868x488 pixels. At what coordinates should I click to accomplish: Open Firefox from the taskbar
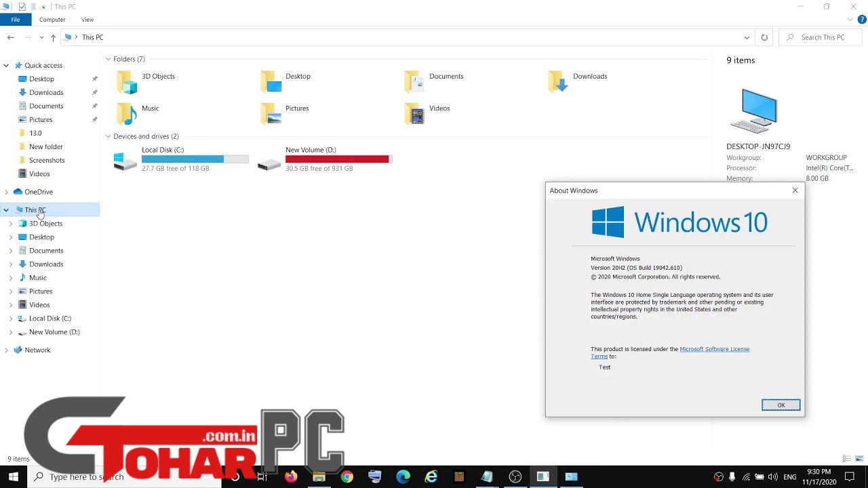point(291,476)
